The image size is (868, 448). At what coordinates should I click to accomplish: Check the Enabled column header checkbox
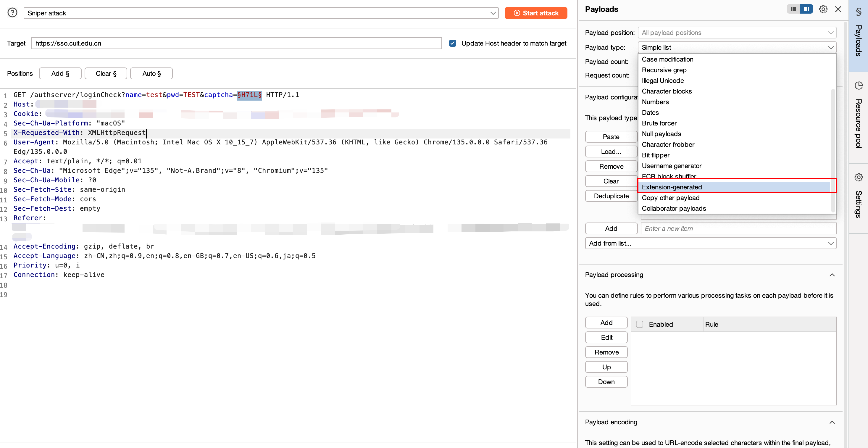[639, 324]
